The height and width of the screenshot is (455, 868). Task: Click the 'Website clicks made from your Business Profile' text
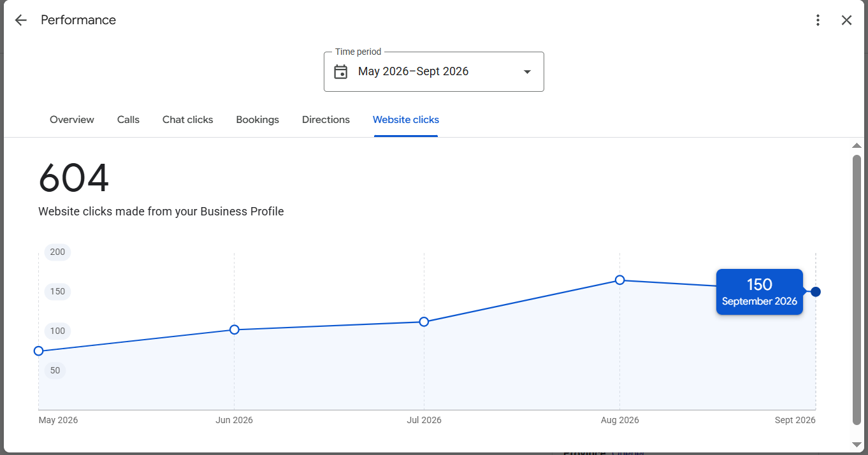click(161, 212)
